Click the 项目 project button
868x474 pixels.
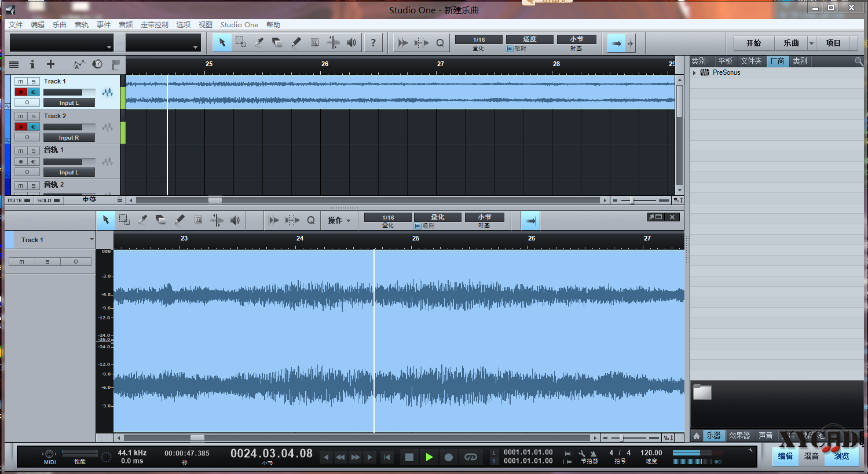pyautogui.click(x=833, y=43)
